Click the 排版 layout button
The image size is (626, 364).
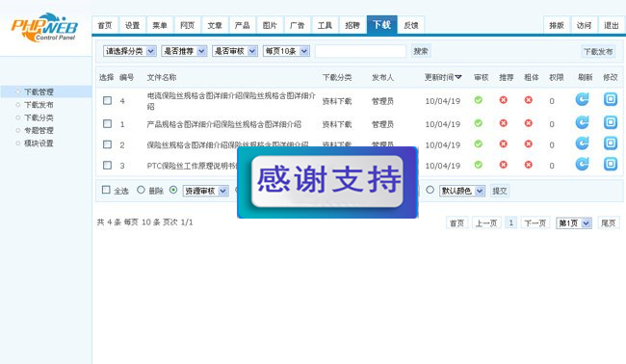[x=557, y=25]
